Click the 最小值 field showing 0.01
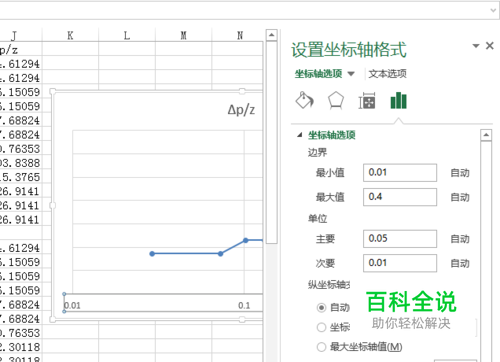 400,173
